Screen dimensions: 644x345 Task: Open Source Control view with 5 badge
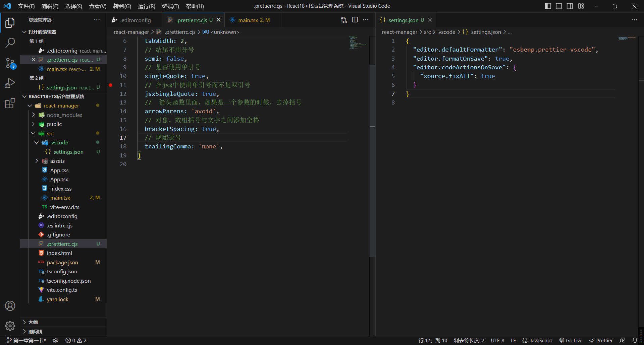[x=10, y=63]
